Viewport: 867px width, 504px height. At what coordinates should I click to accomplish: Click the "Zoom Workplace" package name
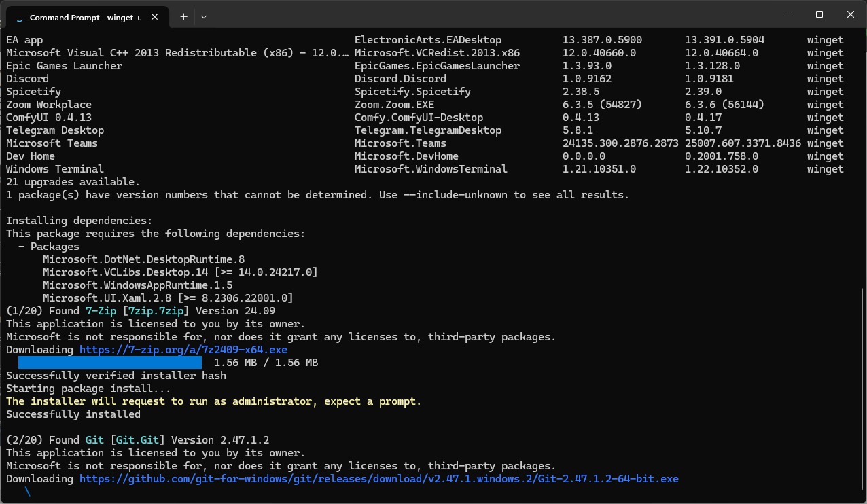point(49,105)
